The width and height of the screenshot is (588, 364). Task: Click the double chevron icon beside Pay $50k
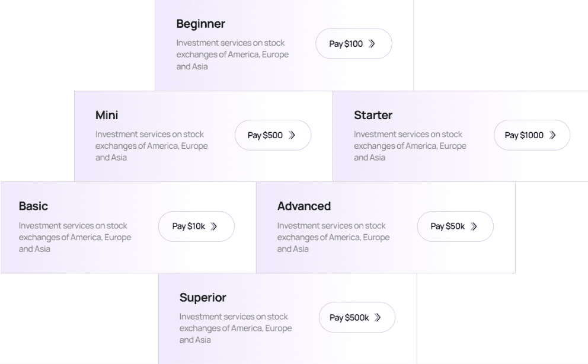point(474,226)
